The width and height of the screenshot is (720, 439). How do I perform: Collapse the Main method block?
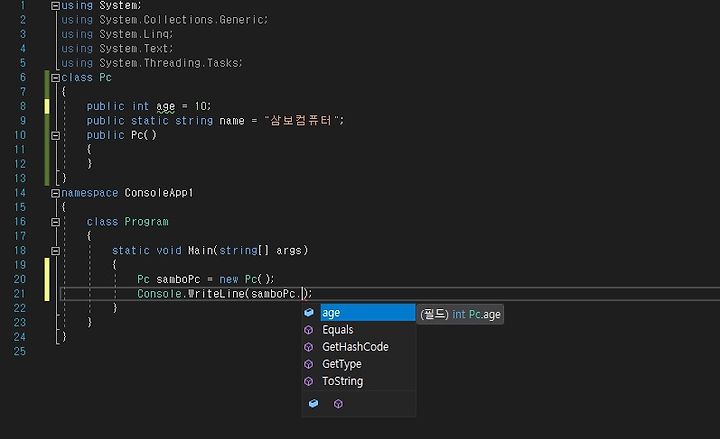pyautogui.click(x=56, y=251)
